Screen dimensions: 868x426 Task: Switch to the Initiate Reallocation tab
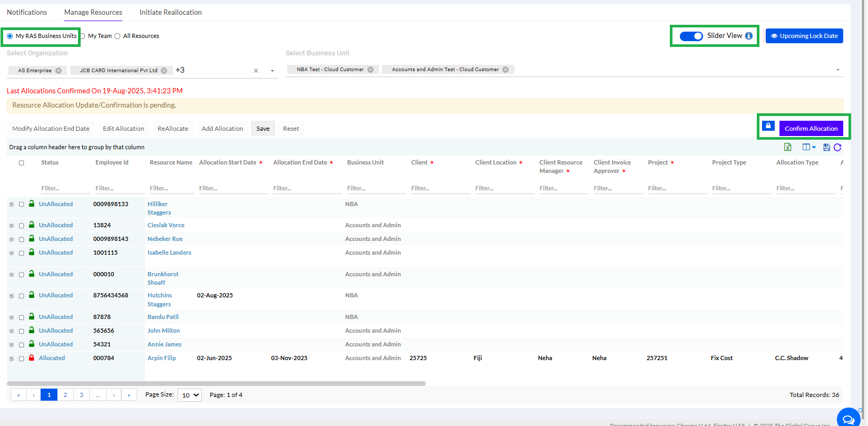pos(170,12)
